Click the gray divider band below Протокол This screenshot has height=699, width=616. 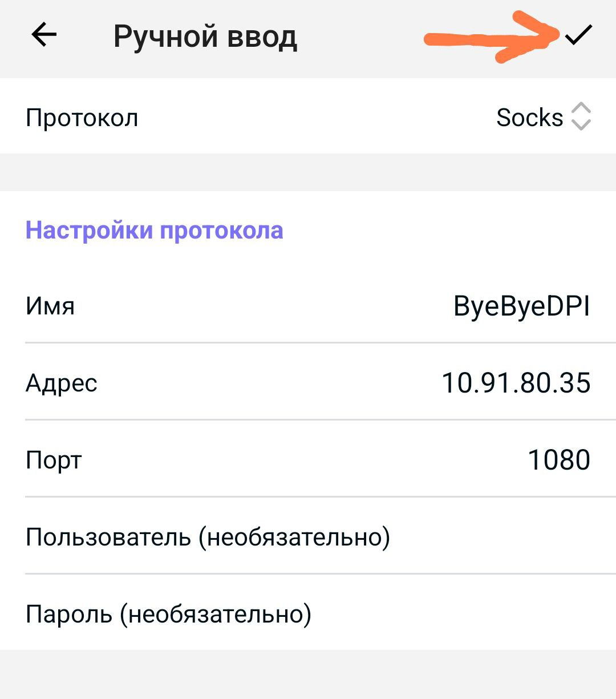tap(308, 172)
